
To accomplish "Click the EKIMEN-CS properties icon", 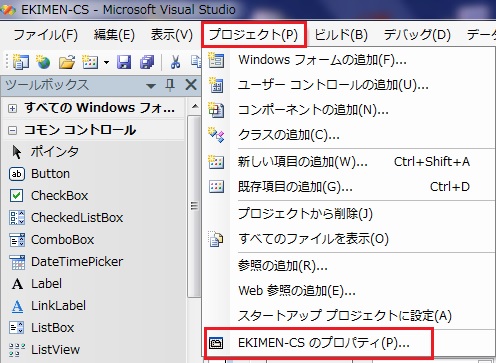I will 216,343.
